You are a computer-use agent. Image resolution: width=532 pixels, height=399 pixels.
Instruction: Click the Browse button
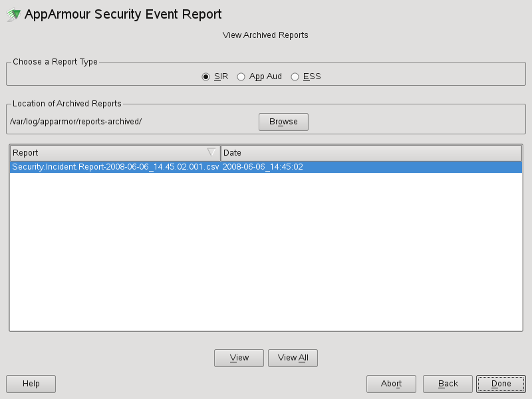point(283,122)
